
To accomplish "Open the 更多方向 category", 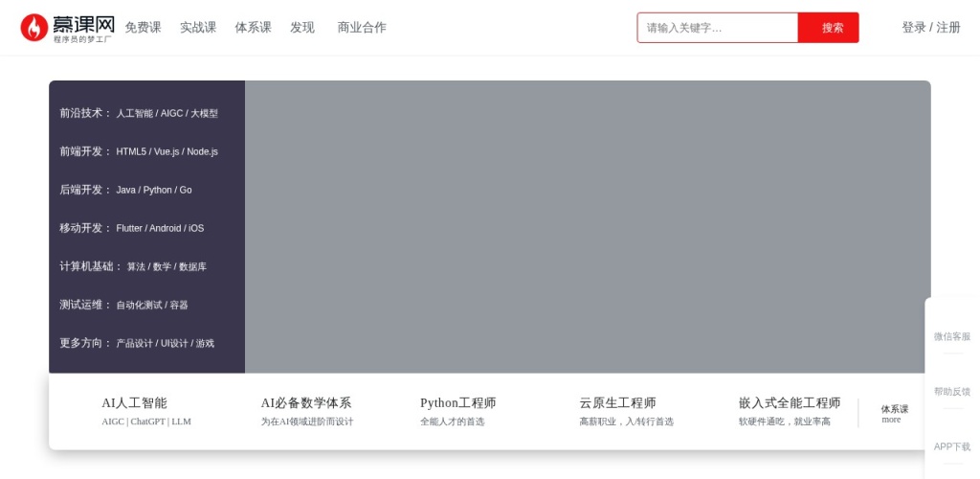I will tap(137, 343).
